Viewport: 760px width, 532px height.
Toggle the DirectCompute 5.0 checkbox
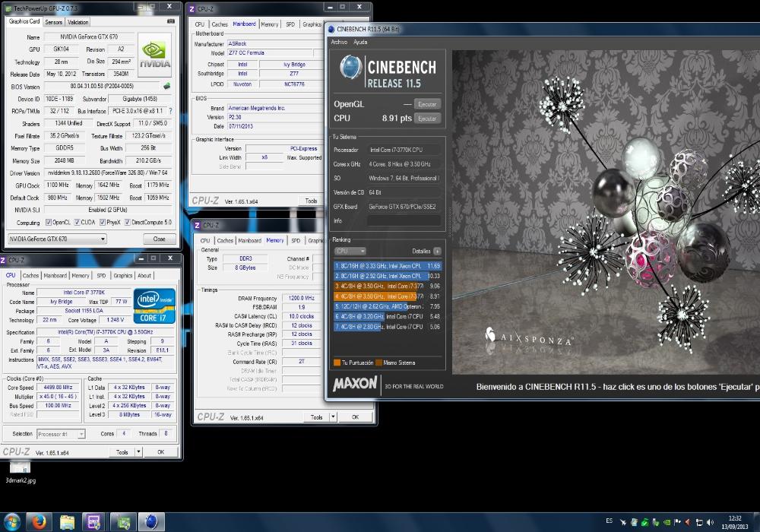click(128, 223)
